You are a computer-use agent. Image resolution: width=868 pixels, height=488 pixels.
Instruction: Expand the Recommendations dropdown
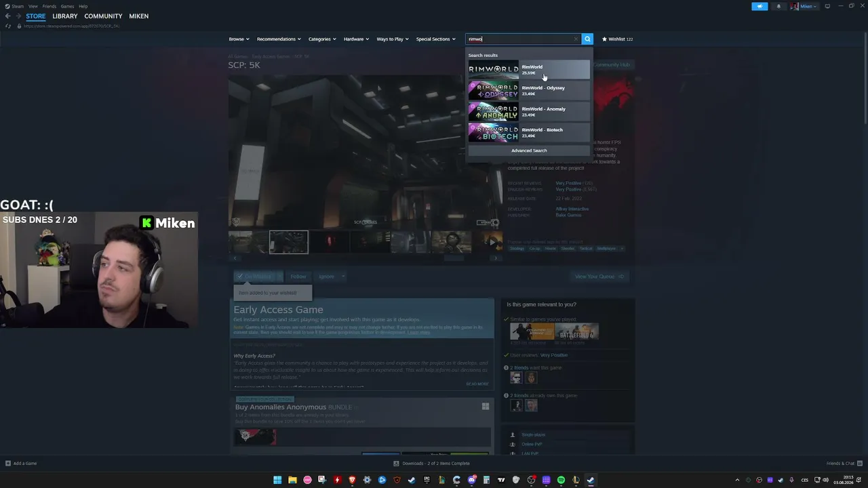[x=279, y=39]
